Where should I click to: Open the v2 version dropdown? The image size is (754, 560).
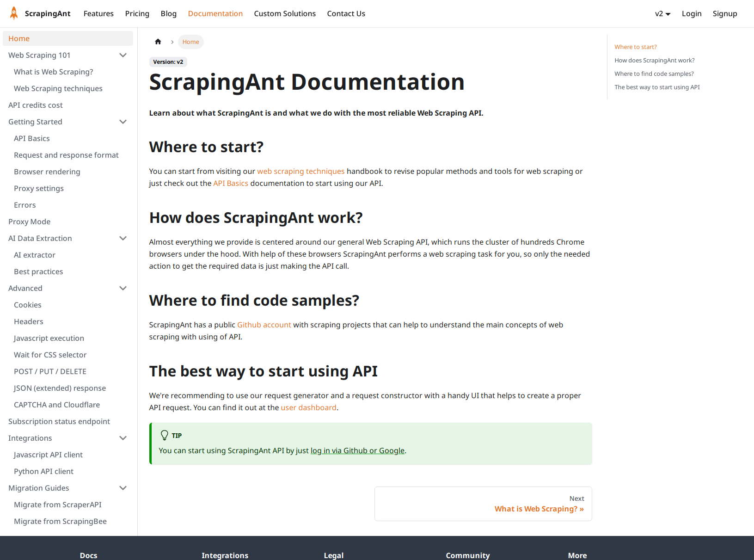coord(662,14)
